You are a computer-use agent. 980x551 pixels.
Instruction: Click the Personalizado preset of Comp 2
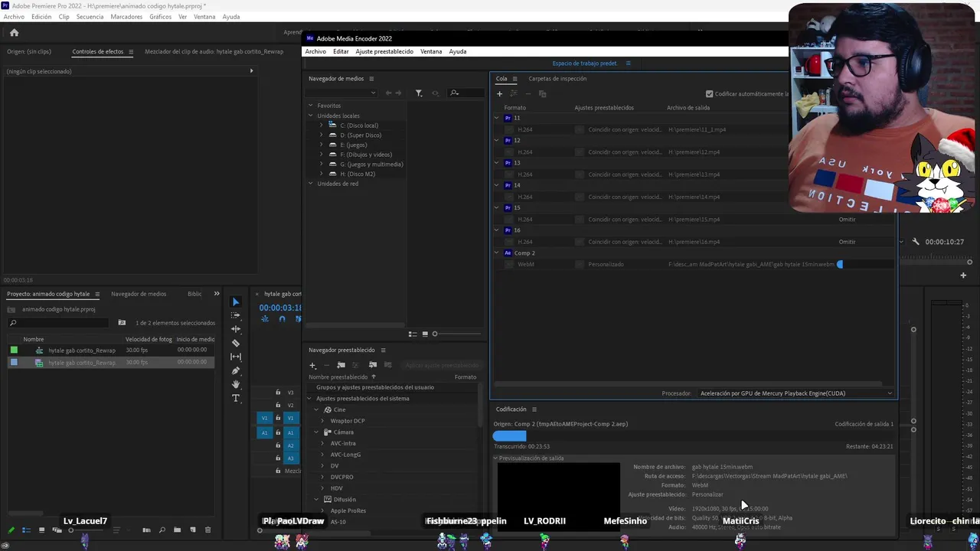[x=606, y=265]
